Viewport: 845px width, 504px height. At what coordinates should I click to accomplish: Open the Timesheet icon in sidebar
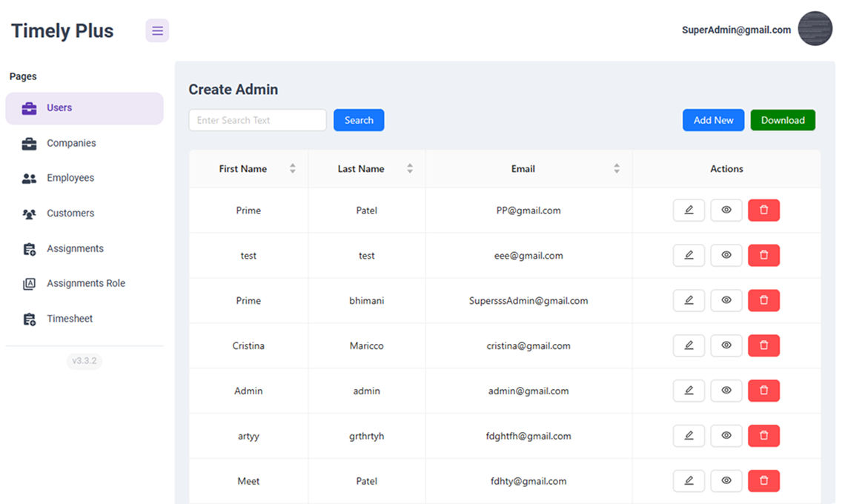click(28, 319)
